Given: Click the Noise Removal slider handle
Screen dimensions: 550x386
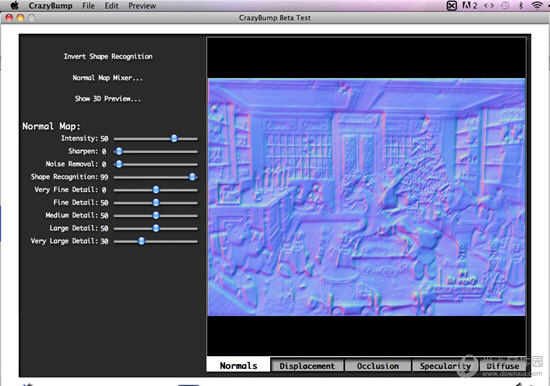Looking at the screenshot, I should [x=119, y=164].
